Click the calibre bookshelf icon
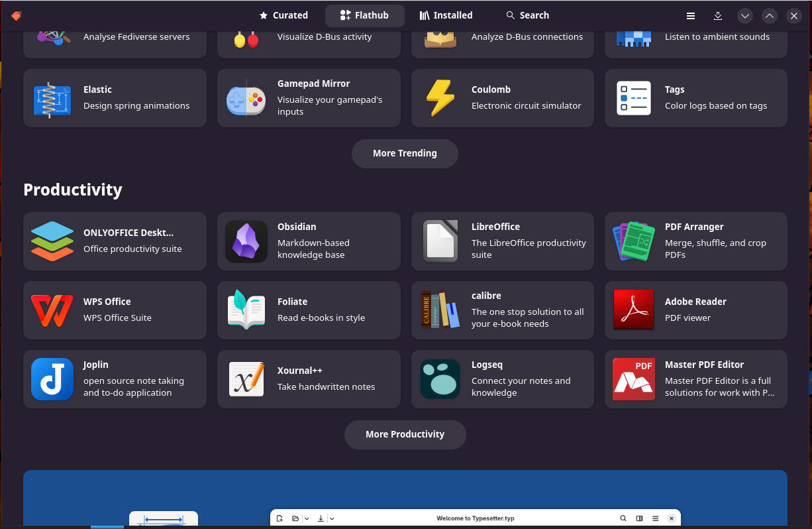The image size is (812, 529). click(440, 310)
